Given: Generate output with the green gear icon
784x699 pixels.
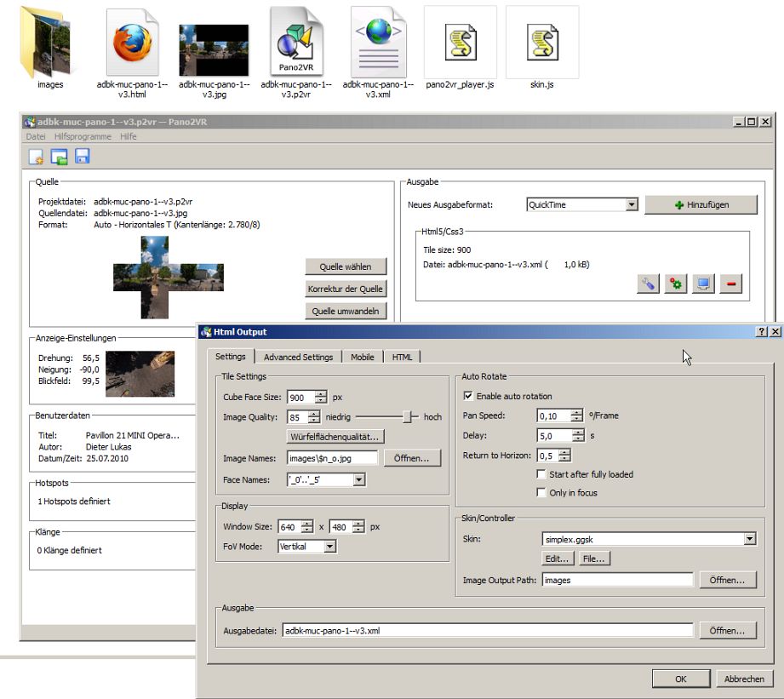Looking at the screenshot, I should point(676,284).
